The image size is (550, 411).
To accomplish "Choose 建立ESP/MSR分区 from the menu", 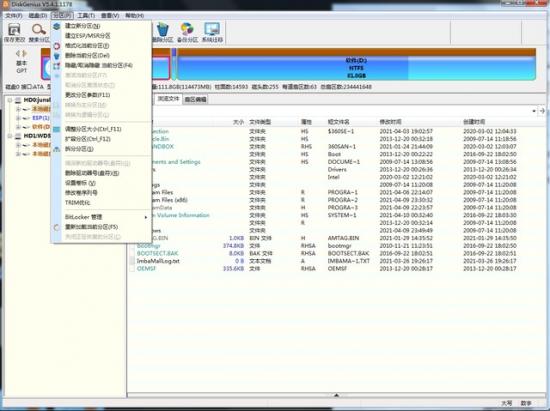I will coord(101,36).
